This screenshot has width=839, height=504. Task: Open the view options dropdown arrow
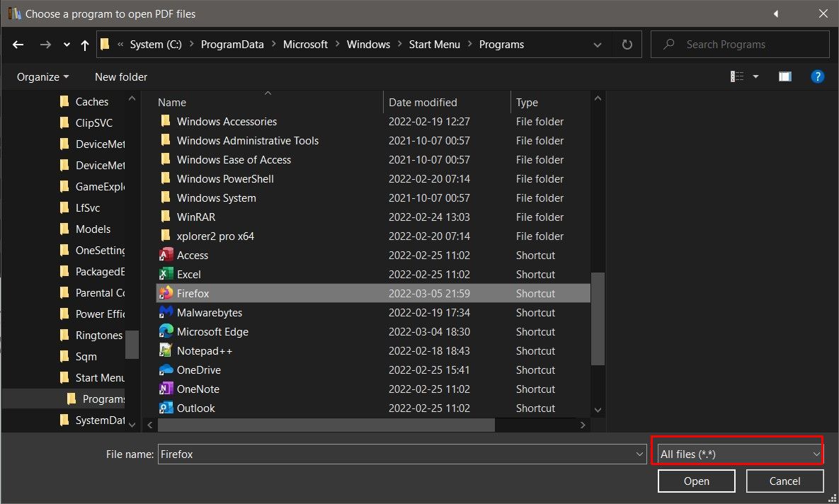[755, 76]
